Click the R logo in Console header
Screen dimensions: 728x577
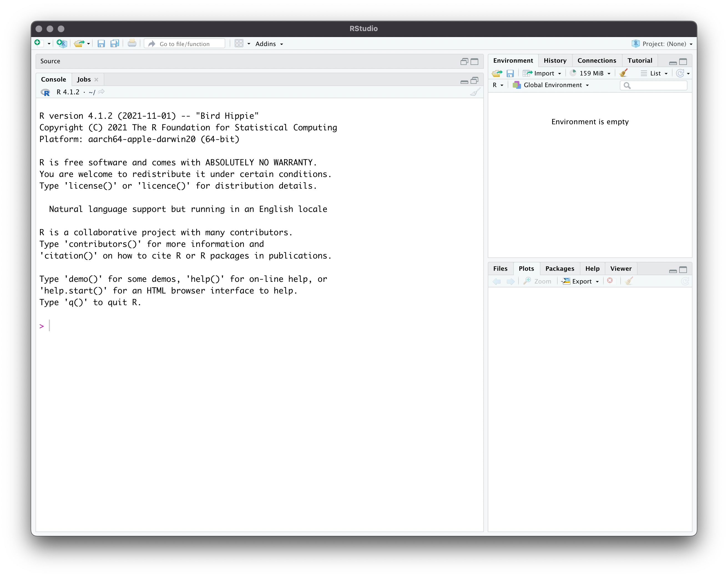tap(45, 92)
